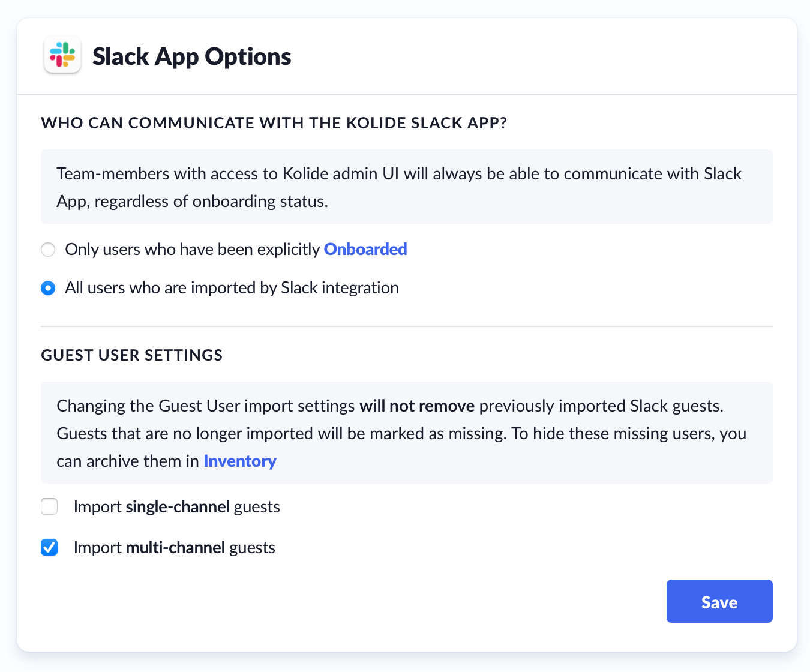This screenshot has height=672, width=810.
Task: Click the 'Guest User Settings' section heading
Action: (131, 355)
